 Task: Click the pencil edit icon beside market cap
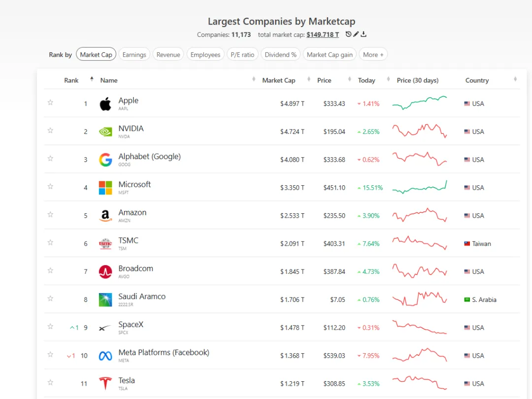point(356,34)
